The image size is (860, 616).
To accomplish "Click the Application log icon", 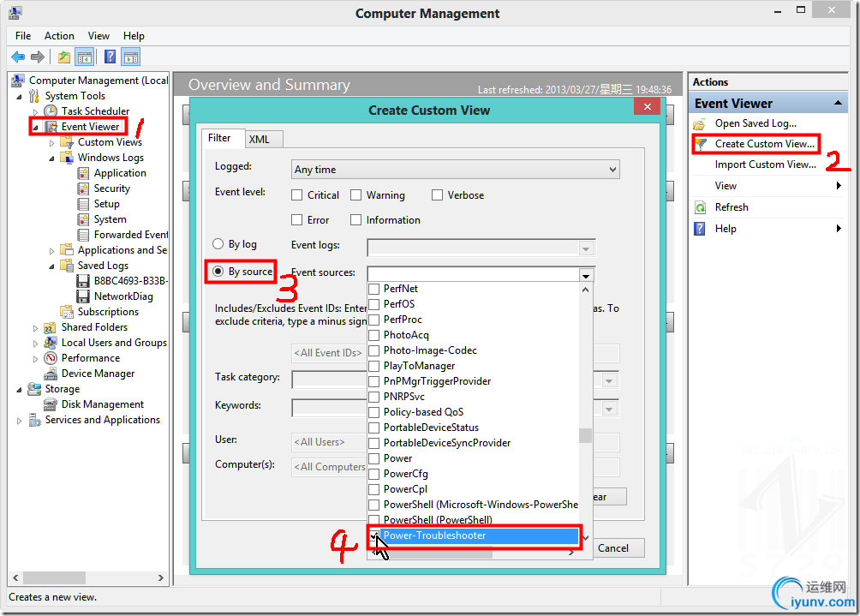I will 83,173.
